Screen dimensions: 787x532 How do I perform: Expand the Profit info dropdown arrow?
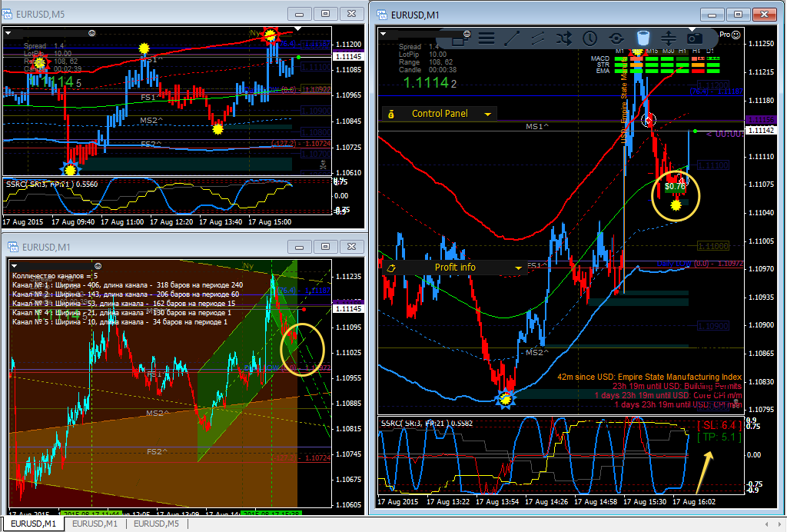[519, 268]
